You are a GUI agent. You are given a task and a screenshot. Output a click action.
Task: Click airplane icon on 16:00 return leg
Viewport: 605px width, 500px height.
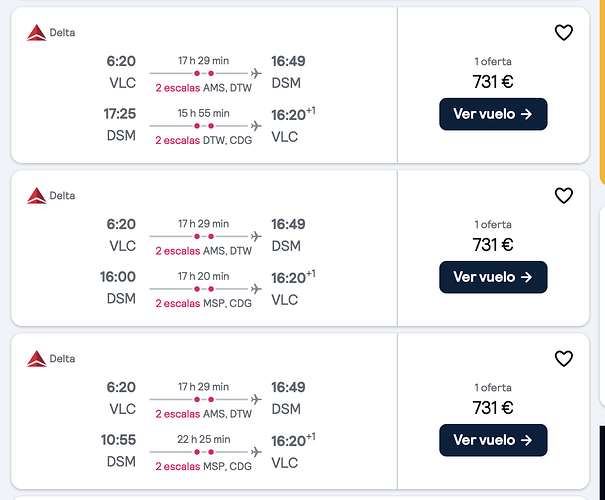pyautogui.click(x=256, y=289)
